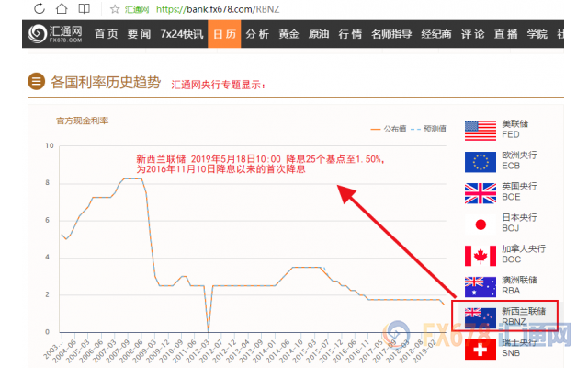Screen dimensions: 588x368
Task: Select the Canada flag for 加拿大央行
Action: click(481, 256)
